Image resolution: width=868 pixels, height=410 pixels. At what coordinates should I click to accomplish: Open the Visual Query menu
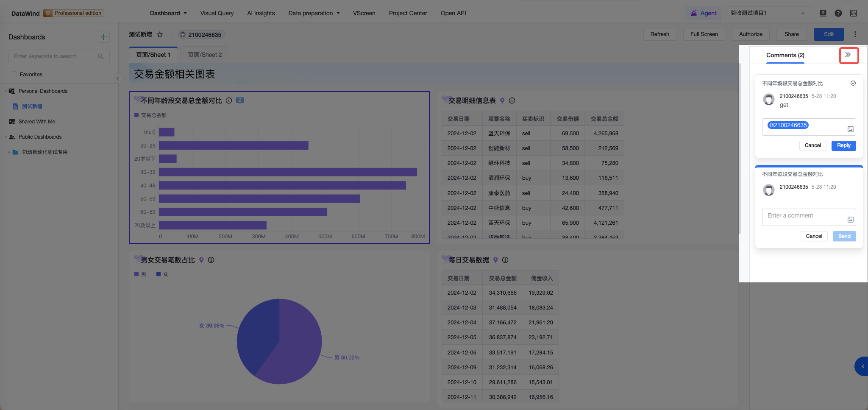(x=217, y=13)
